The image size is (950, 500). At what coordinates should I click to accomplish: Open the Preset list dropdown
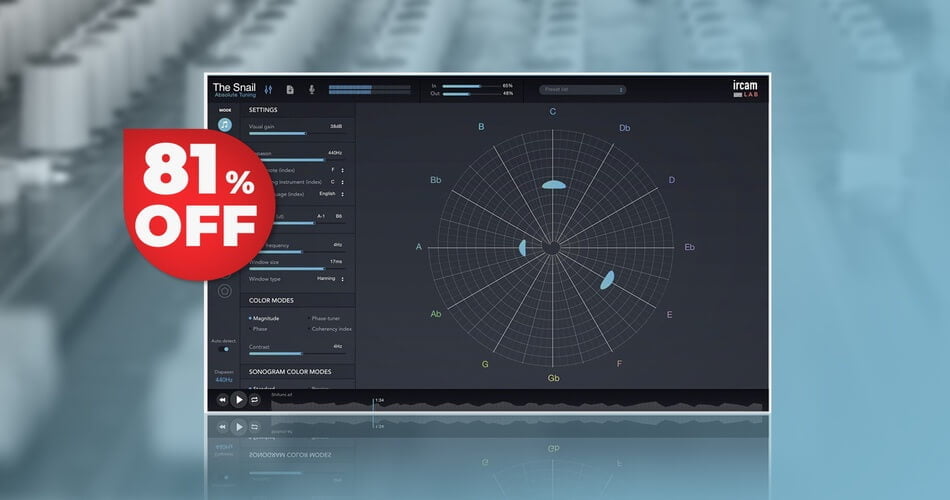coord(582,90)
